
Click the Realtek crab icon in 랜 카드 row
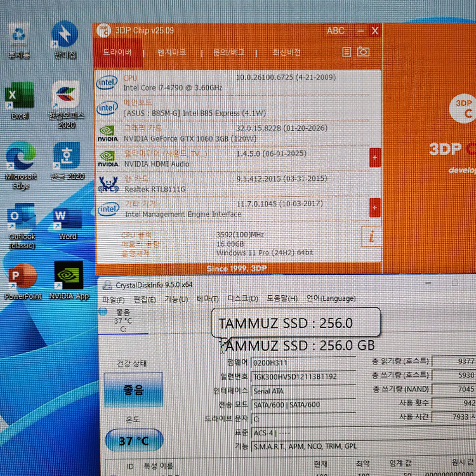pyautogui.click(x=108, y=184)
